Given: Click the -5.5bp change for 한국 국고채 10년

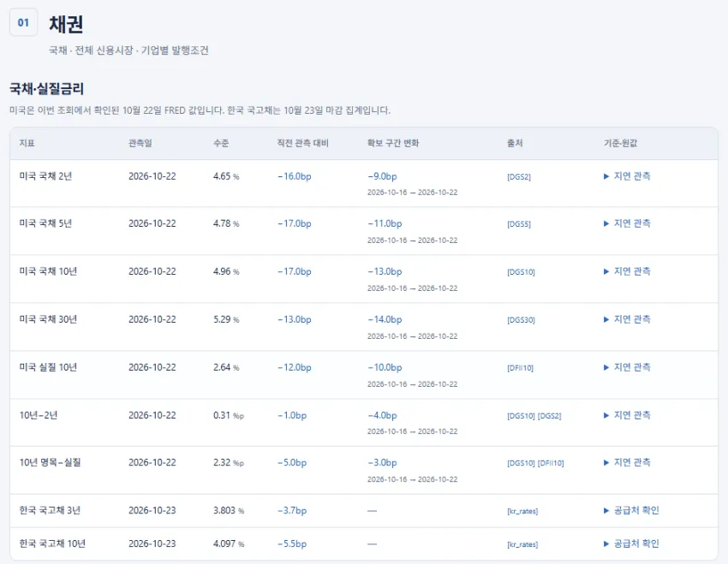Looking at the screenshot, I should pos(292,543).
